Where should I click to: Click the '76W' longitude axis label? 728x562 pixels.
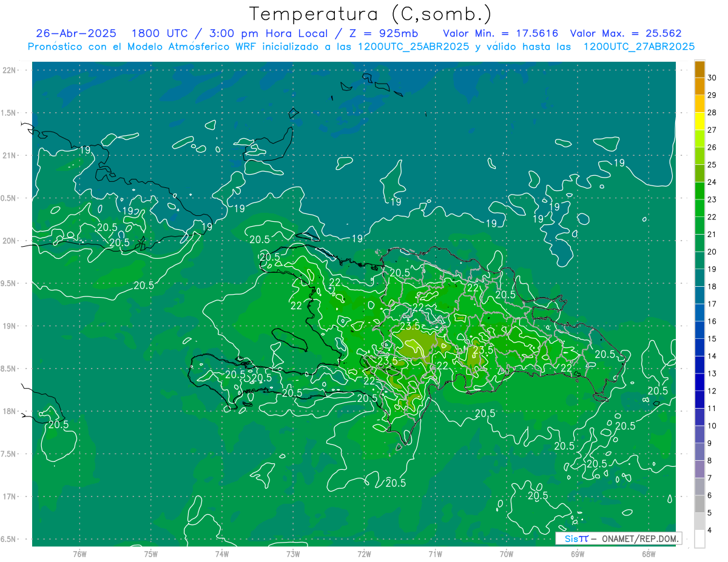point(79,554)
